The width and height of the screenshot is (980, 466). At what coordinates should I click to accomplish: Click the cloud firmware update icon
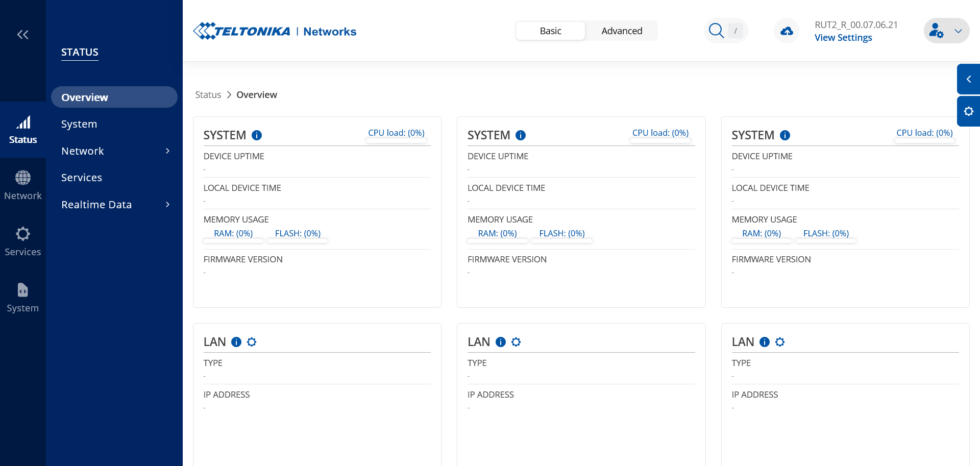click(787, 31)
